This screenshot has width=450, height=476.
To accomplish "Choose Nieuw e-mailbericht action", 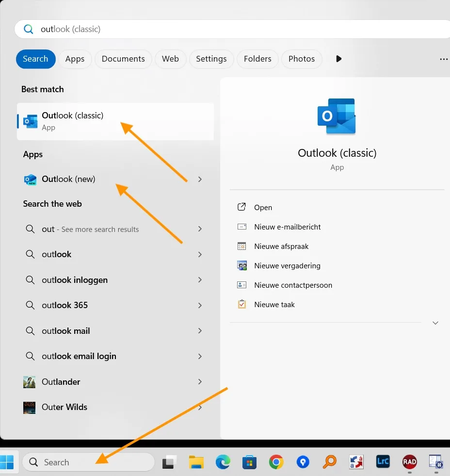I will [288, 227].
